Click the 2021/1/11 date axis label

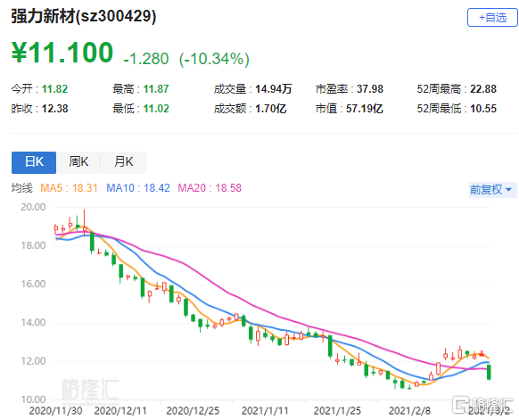265,411
